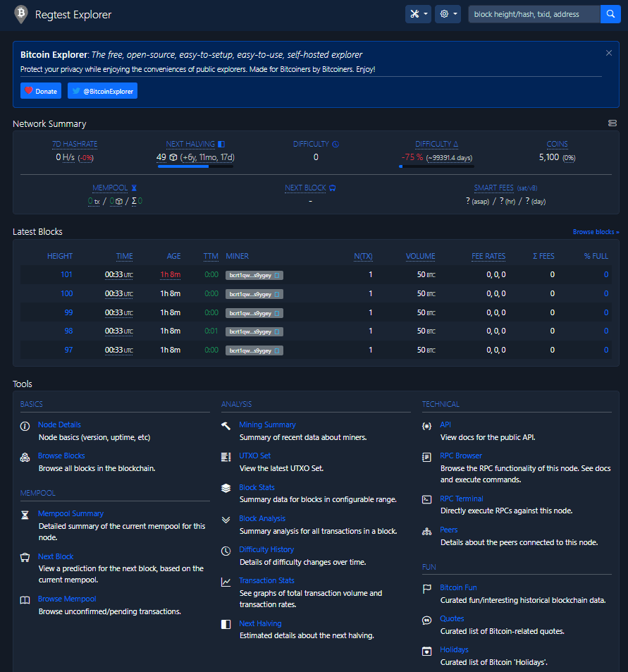Toggle the Network Summary layout icon
Image resolution: width=628 pixels, height=672 pixels.
[612, 123]
